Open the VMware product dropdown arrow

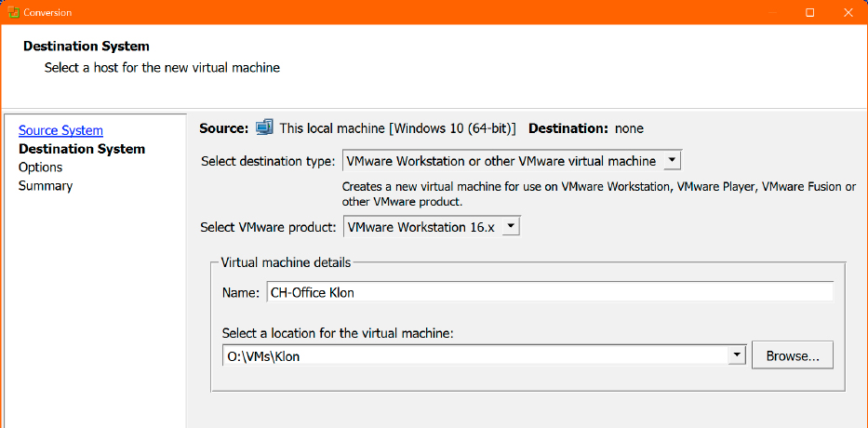(511, 226)
